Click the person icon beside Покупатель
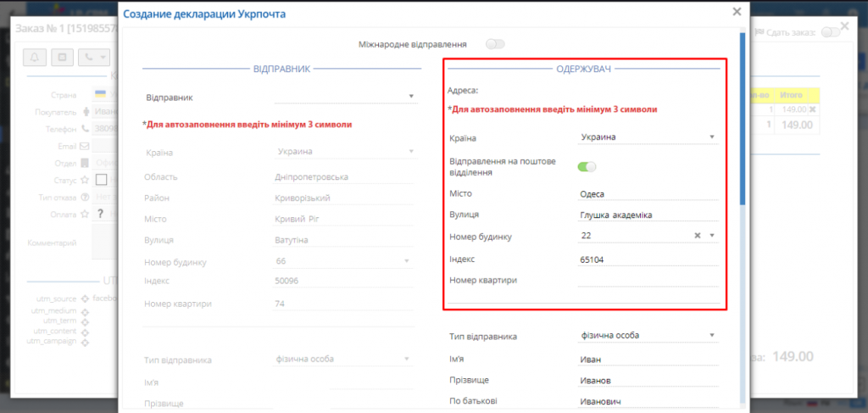The image size is (868, 413). pyautogui.click(x=85, y=112)
